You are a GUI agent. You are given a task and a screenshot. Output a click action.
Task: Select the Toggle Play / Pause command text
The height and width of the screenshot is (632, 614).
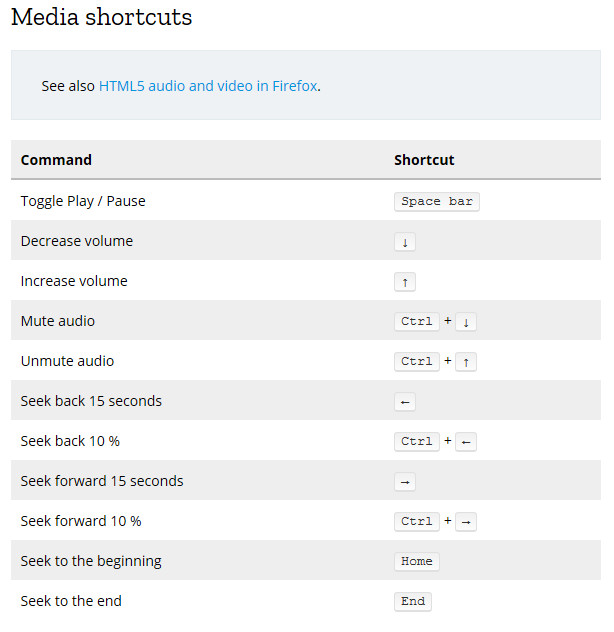click(83, 201)
